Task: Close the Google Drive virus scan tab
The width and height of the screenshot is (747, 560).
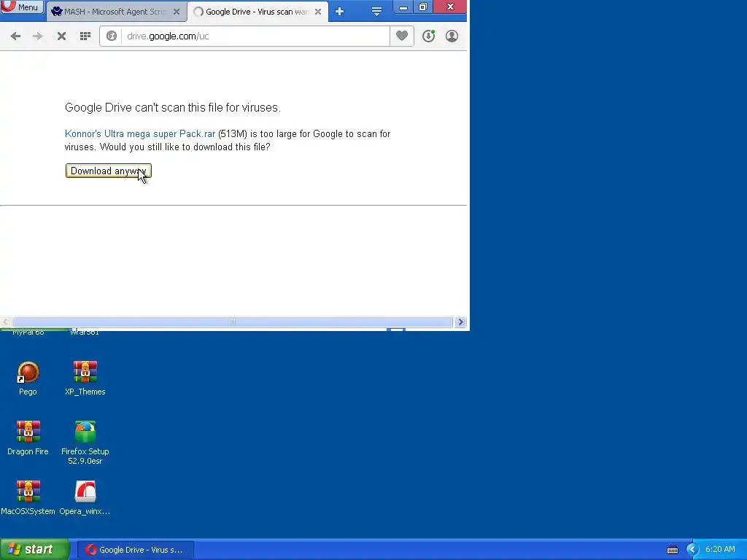Action: pyautogui.click(x=318, y=12)
